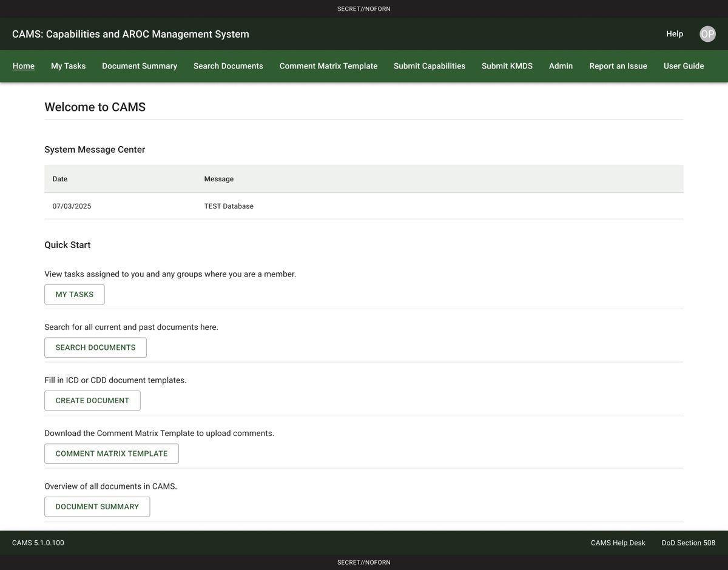Open Document Summary nav item
This screenshot has height=570, width=728.
pos(140,66)
